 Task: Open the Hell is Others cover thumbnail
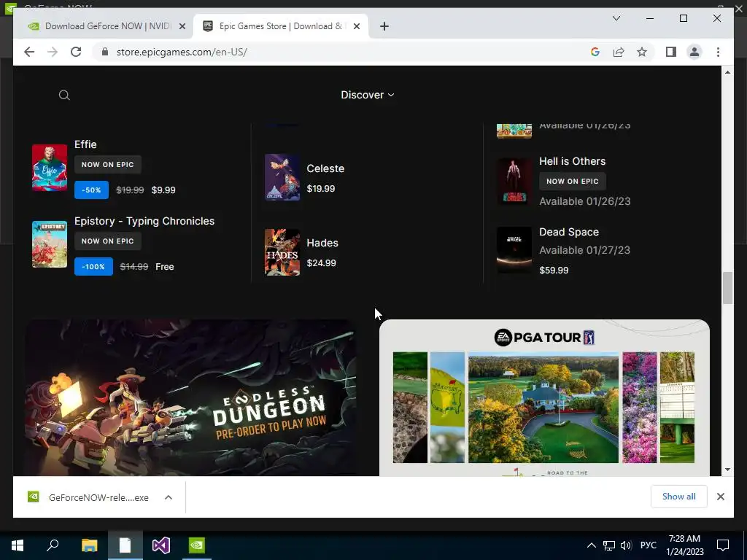click(514, 181)
